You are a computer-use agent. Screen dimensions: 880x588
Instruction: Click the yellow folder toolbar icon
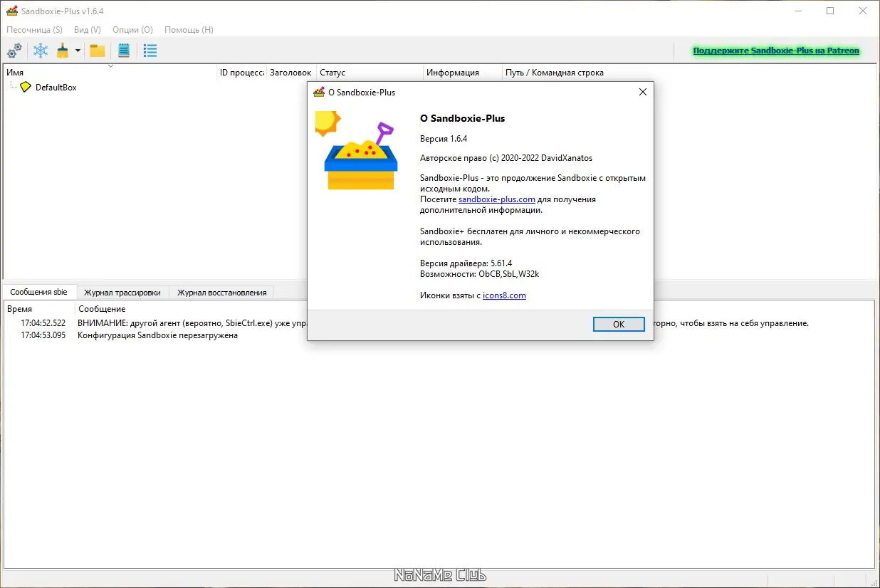pos(98,51)
